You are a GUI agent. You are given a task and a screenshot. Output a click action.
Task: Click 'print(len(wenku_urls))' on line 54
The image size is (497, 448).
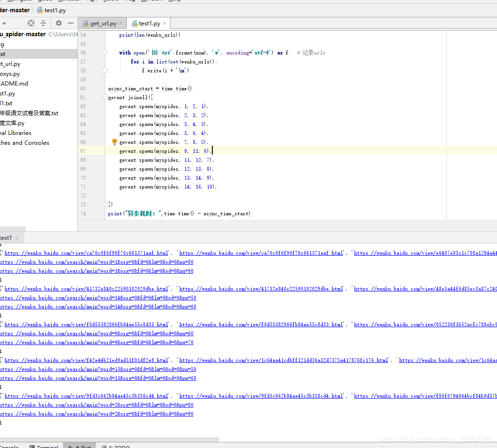pyautogui.click(x=149, y=35)
